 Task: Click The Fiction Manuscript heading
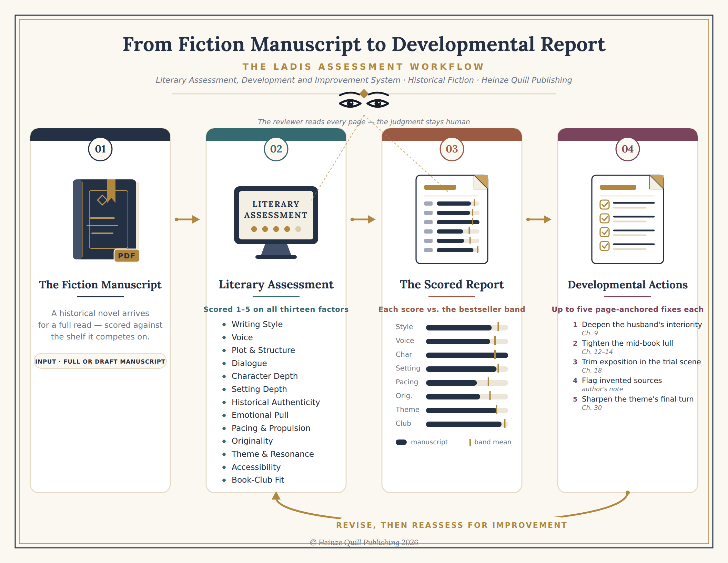[100, 285]
